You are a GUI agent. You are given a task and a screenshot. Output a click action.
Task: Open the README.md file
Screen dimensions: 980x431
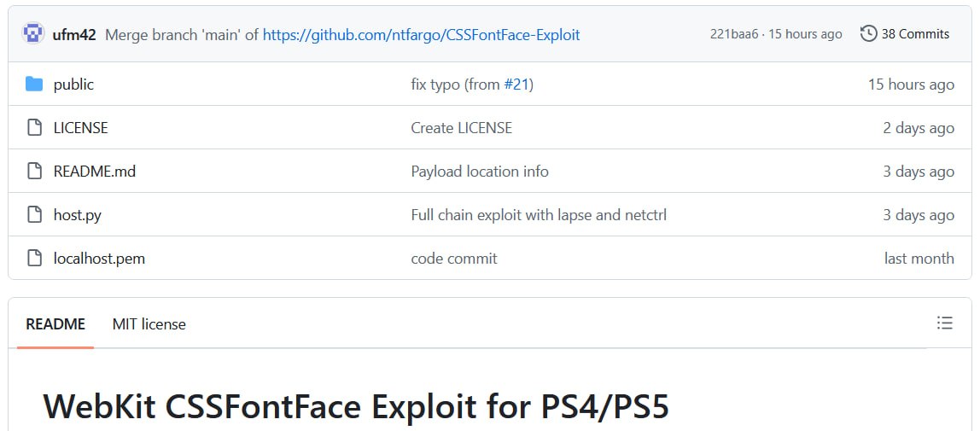95,172
